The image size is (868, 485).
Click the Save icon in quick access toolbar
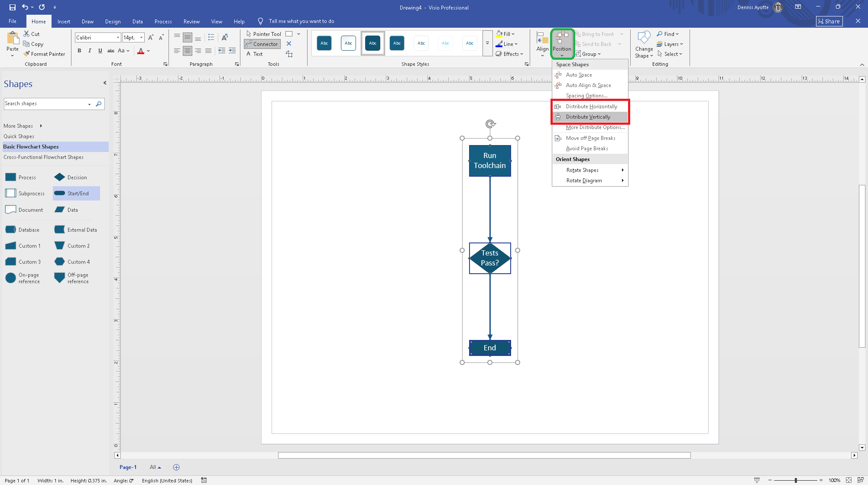click(12, 7)
